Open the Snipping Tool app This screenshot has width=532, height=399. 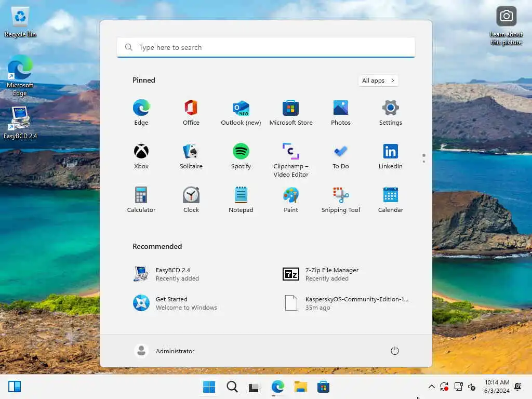341,200
